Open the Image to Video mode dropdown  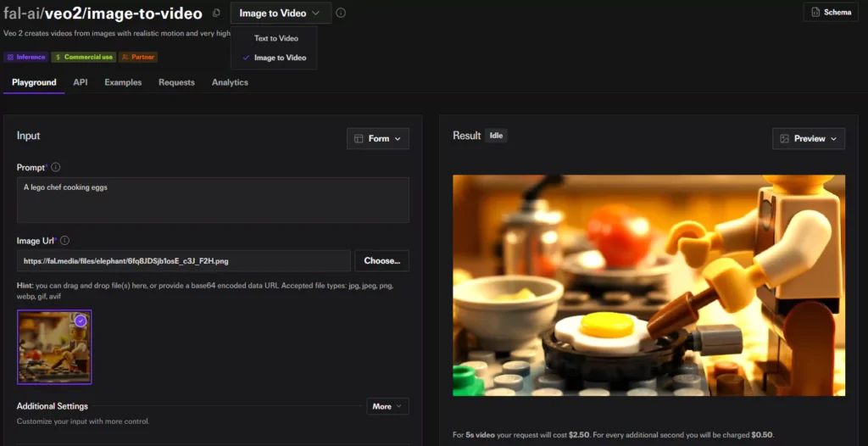(x=281, y=14)
